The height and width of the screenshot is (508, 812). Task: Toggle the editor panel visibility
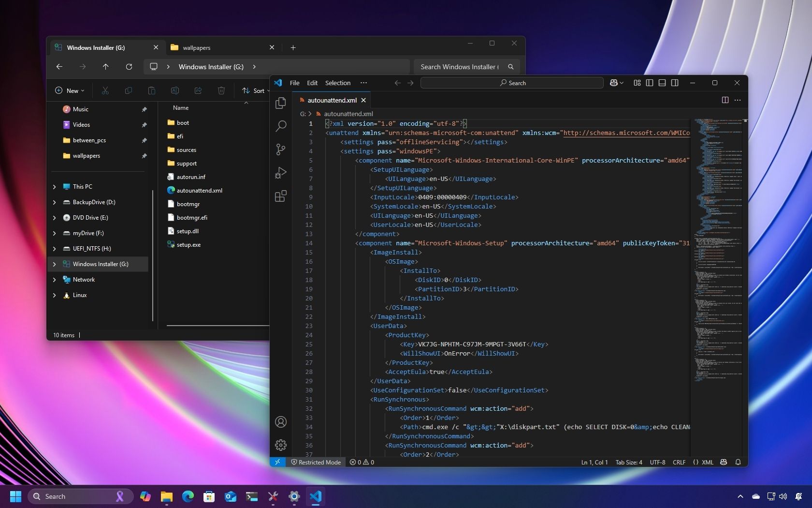(662, 83)
